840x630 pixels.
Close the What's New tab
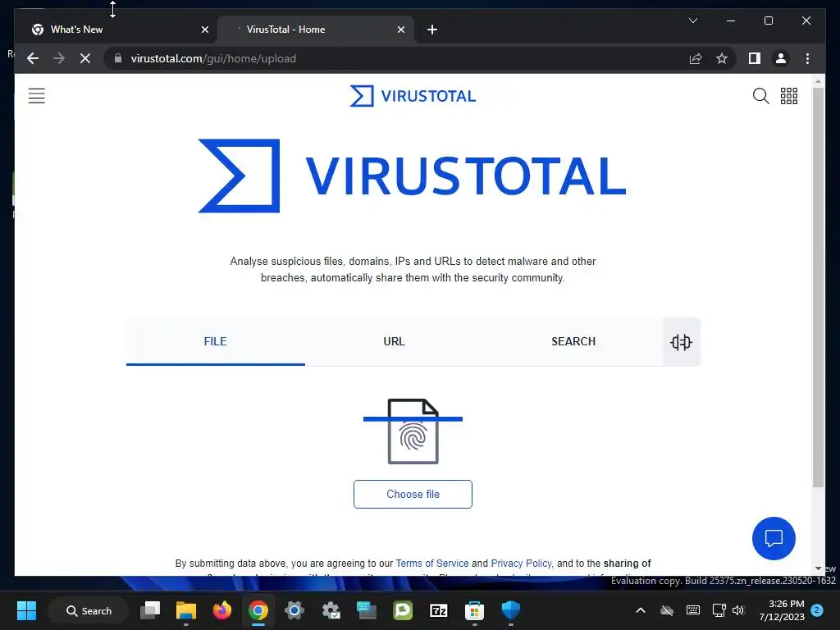click(x=204, y=30)
